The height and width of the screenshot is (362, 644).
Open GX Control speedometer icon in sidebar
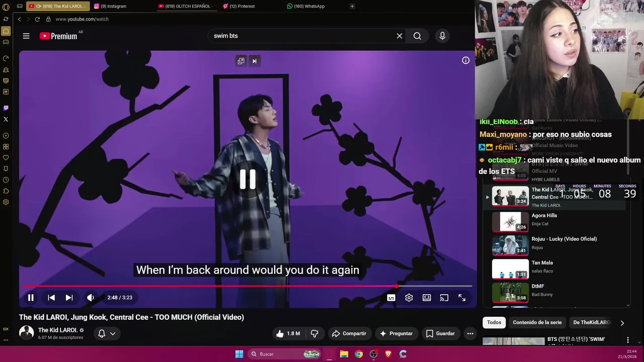coord(6,58)
